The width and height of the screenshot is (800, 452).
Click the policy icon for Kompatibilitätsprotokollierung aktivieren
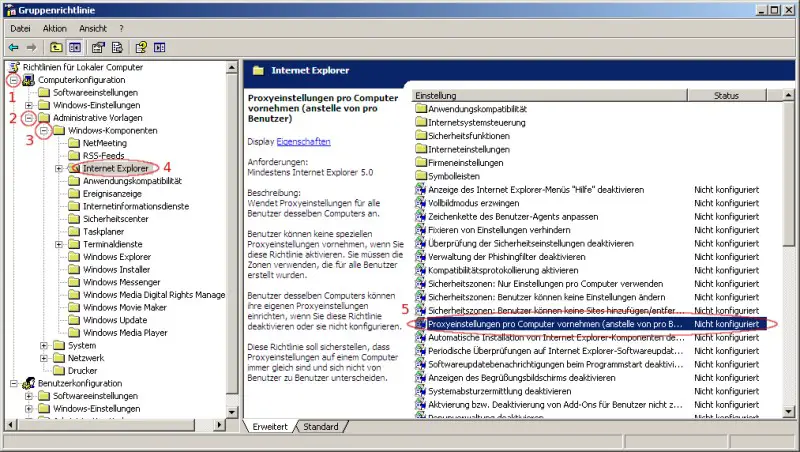[420, 270]
